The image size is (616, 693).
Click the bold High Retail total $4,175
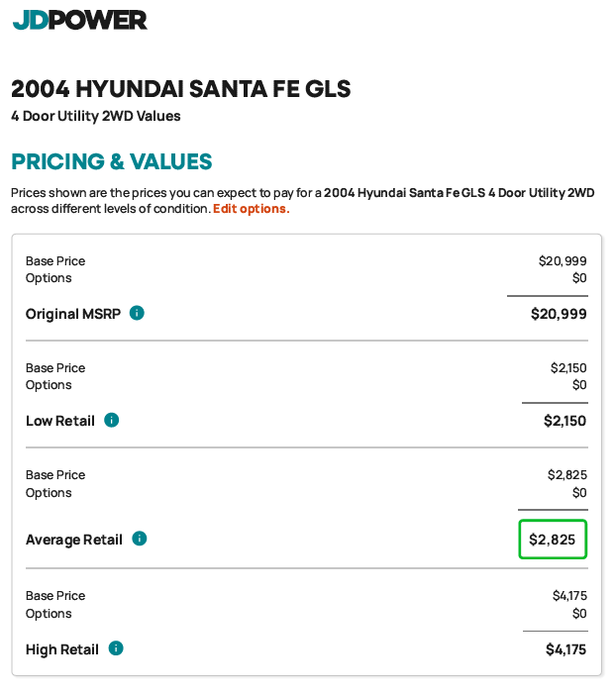point(565,649)
